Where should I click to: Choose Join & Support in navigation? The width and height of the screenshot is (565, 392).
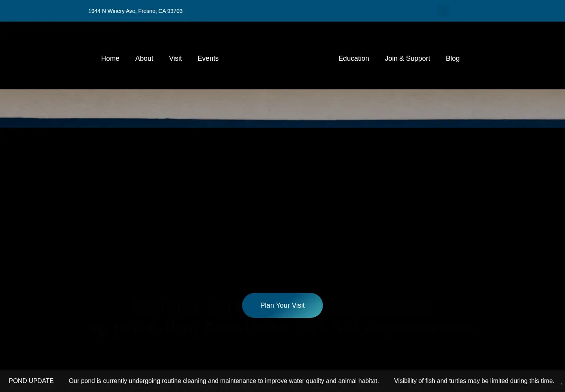407,58
